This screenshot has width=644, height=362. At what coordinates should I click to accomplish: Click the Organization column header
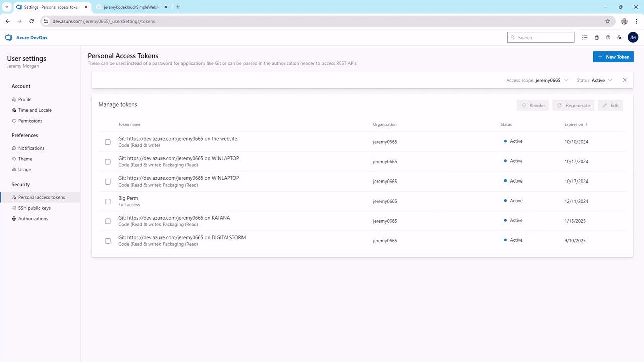[385, 124]
